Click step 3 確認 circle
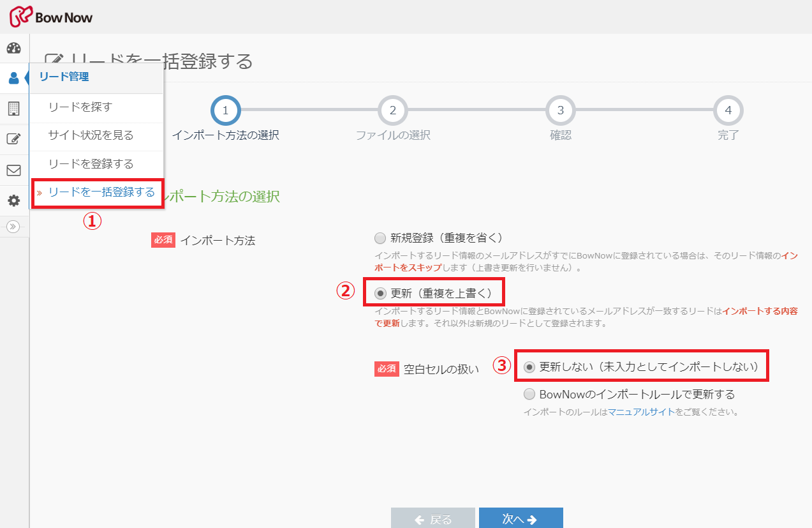Image resolution: width=812 pixels, height=528 pixels. pyautogui.click(x=561, y=110)
